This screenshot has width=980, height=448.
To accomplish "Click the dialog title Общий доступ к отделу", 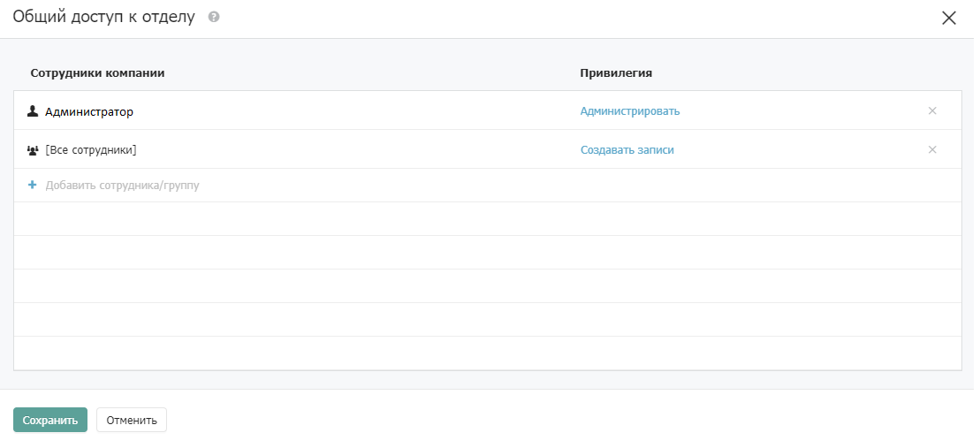I will (103, 17).
